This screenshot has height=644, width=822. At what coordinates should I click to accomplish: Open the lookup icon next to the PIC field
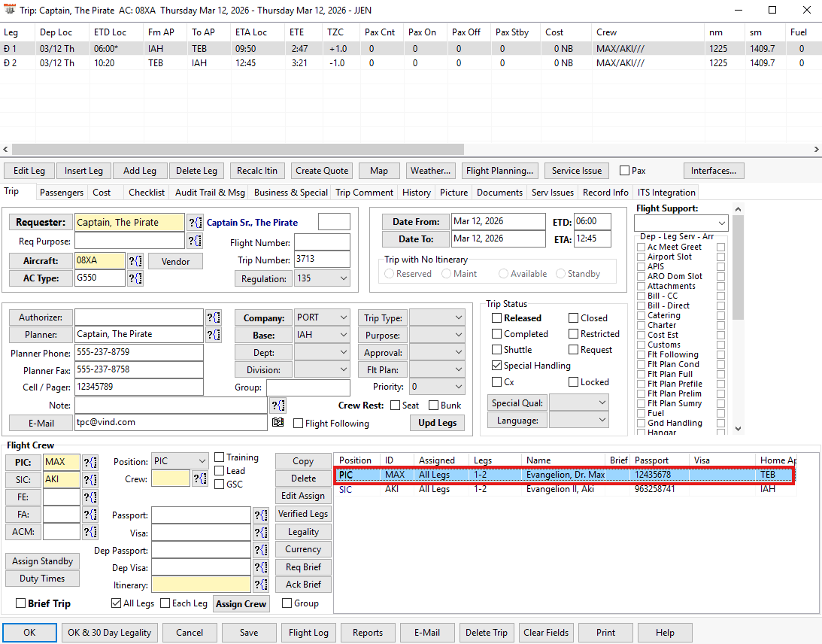point(90,462)
